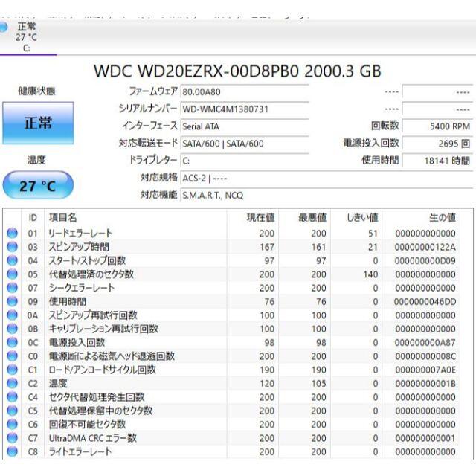Click the 最悪値 column header
Screen dimensions: 476x476
304,218
